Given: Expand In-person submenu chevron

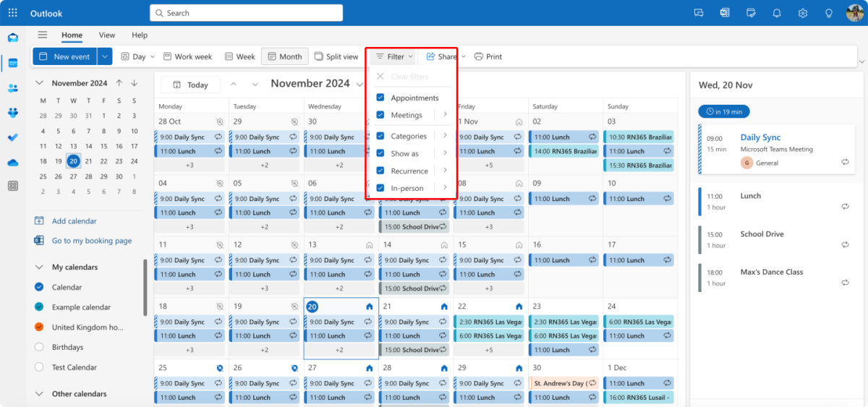Looking at the screenshot, I should pos(445,188).
